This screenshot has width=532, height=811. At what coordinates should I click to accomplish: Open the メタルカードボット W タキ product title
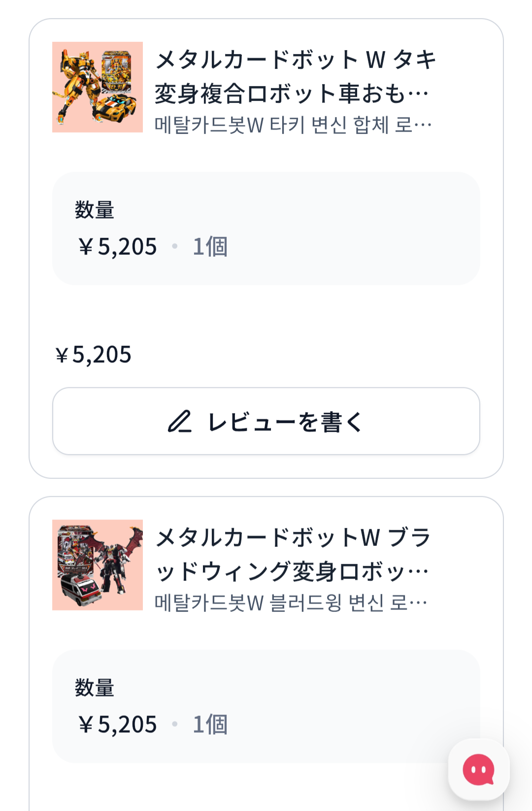coord(295,76)
